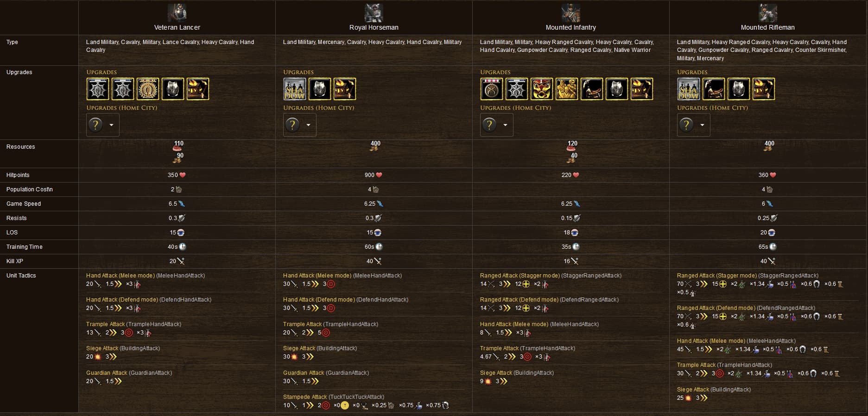Click Royal Horseman's Shadow upgrade icon
This screenshot has height=416, width=868.
295,89
